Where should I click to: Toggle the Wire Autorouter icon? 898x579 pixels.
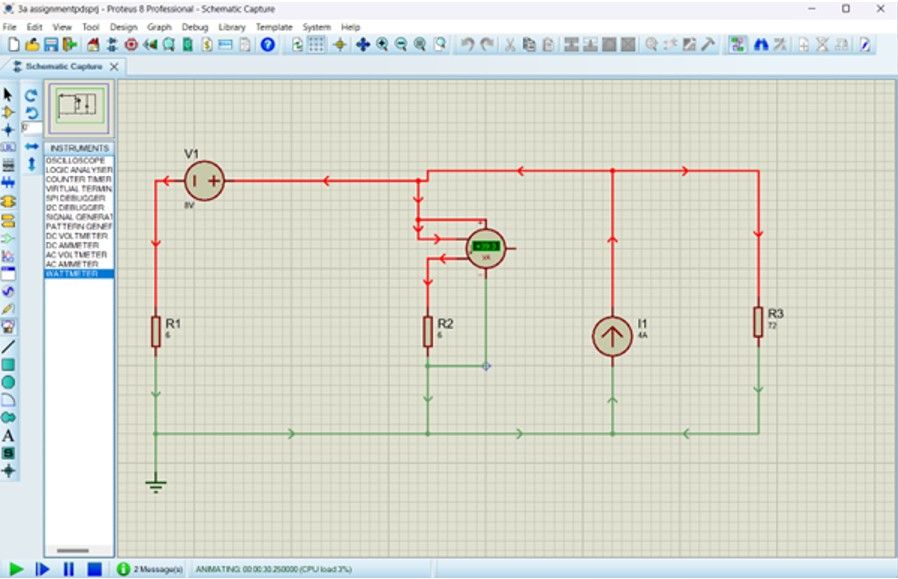[x=738, y=45]
